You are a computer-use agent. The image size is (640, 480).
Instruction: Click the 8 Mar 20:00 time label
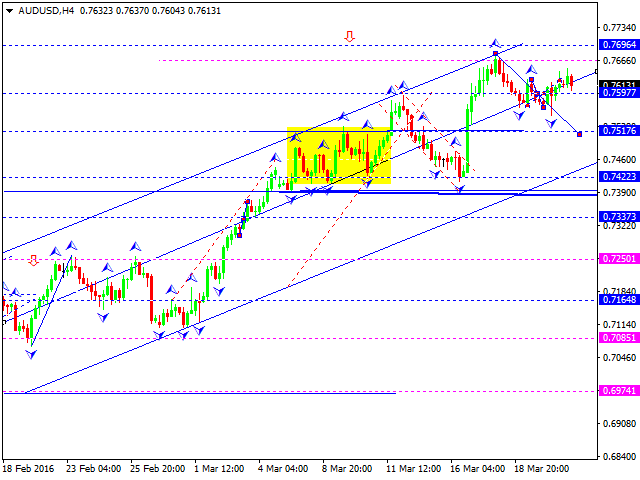point(347,469)
